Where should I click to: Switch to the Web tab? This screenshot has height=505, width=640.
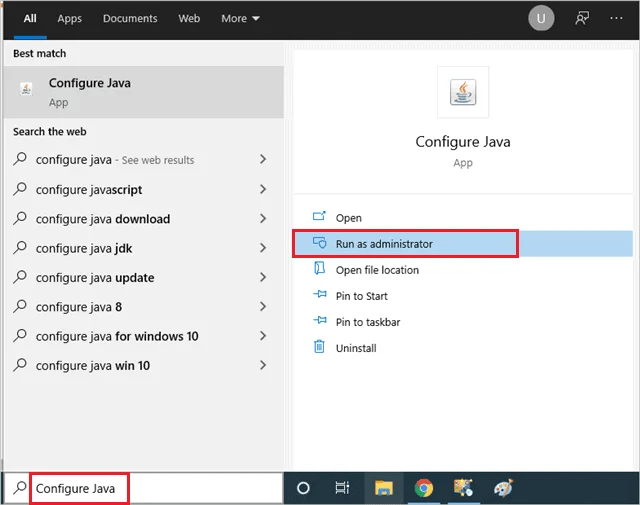tap(189, 19)
